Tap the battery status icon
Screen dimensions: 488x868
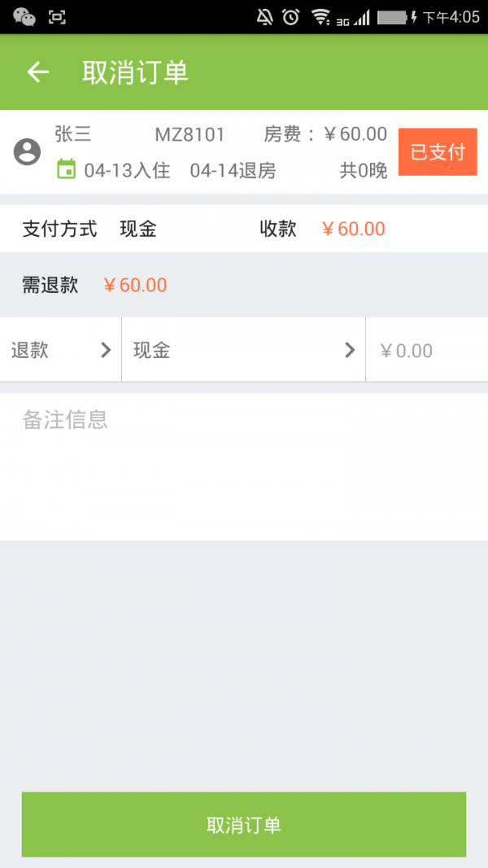coord(394,16)
